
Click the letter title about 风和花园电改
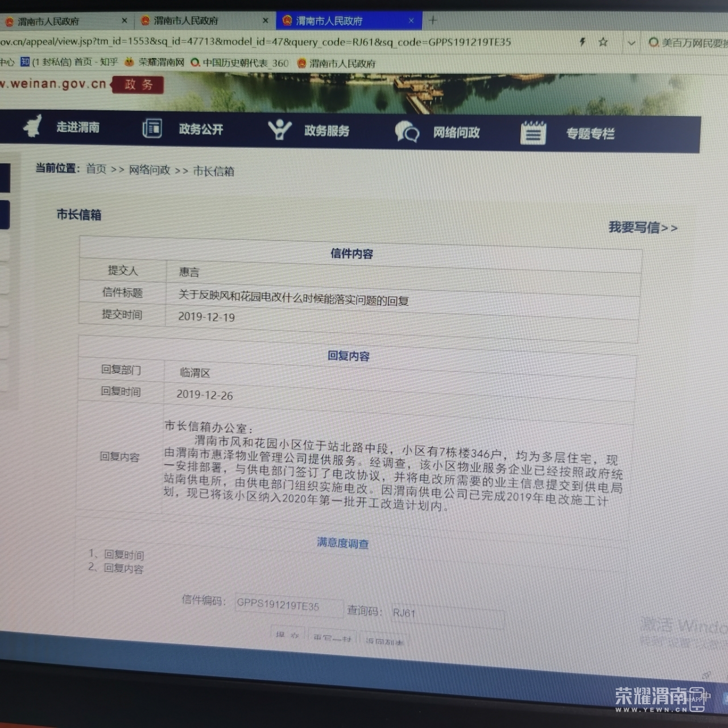point(293,297)
